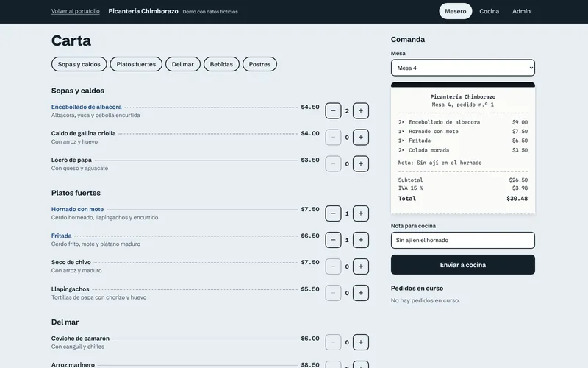Click Seco de chivo dish name
The height and width of the screenshot is (368, 588).
pos(71,262)
